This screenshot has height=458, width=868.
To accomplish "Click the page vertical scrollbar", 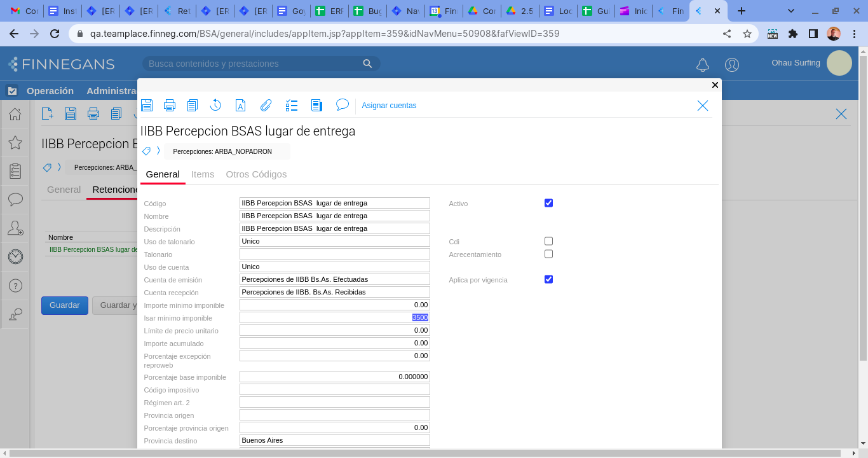I will (863, 254).
